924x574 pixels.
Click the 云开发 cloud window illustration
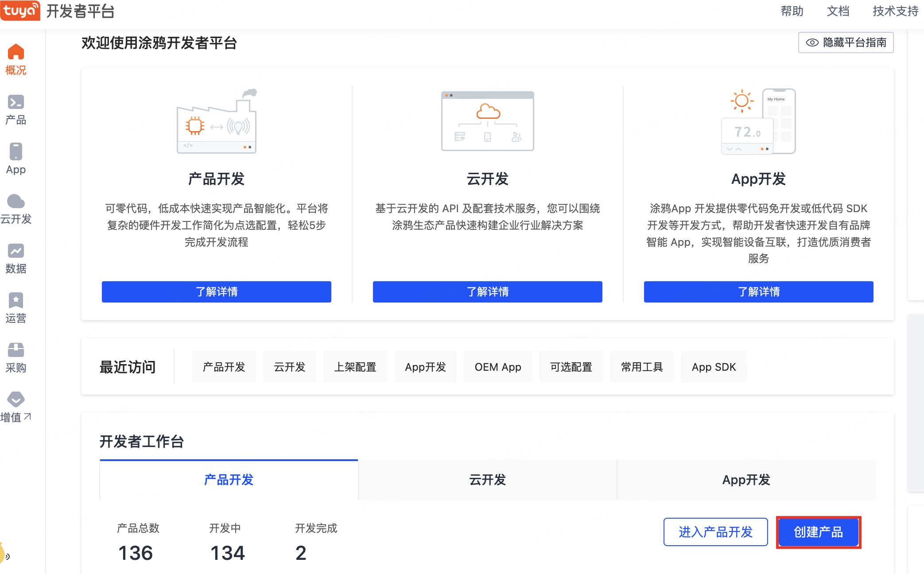click(x=488, y=121)
